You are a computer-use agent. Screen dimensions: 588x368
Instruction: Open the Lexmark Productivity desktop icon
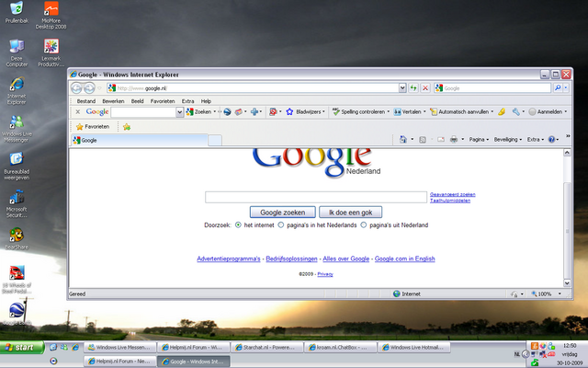click(x=51, y=52)
